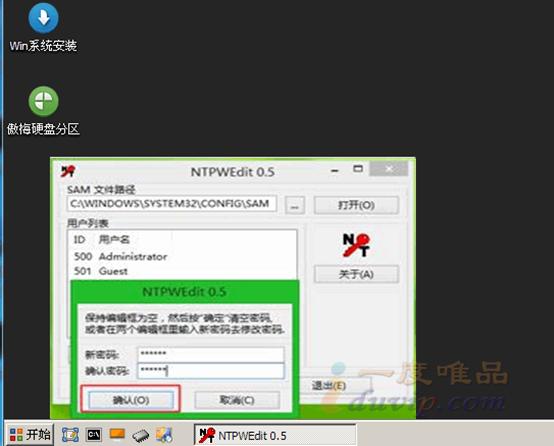Click the 开始 start button
554x446 pixels.
[x=30, y=434]
